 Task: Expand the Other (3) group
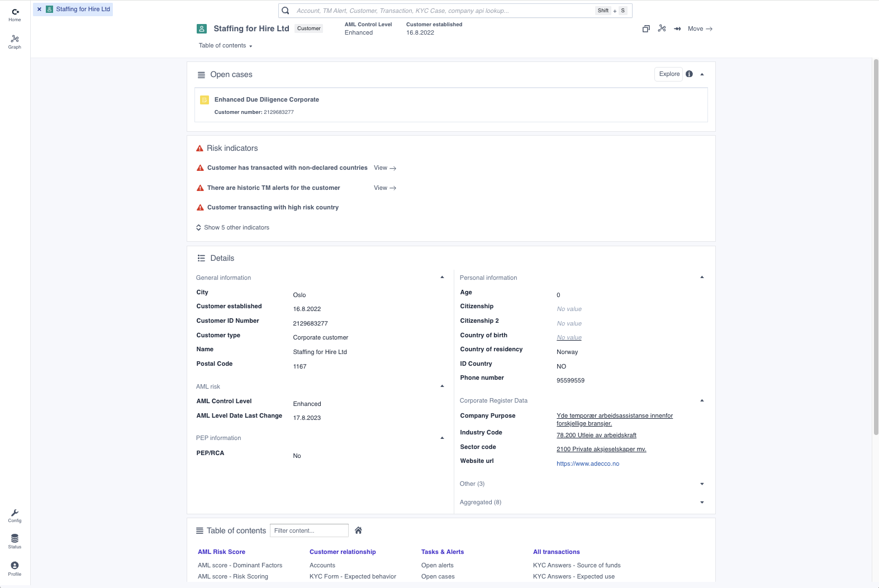pyautogui.click(x=702, y=484)
